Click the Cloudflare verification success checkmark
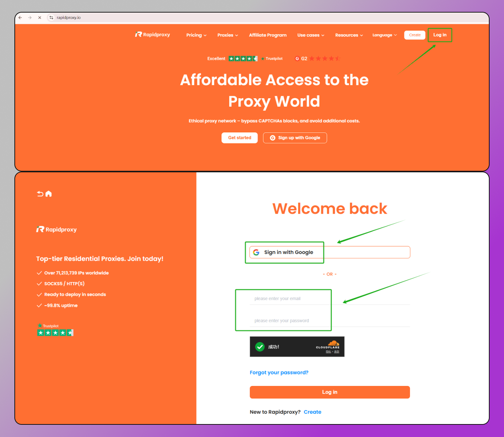Image resolution: width=504 pixels, height=437 pixels. tap(260, 347)
